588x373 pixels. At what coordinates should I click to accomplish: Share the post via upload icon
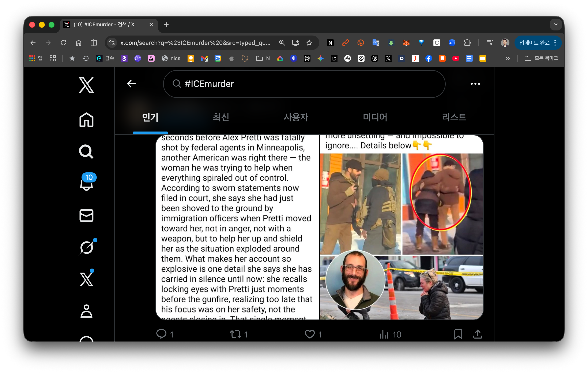click(477, 334)
